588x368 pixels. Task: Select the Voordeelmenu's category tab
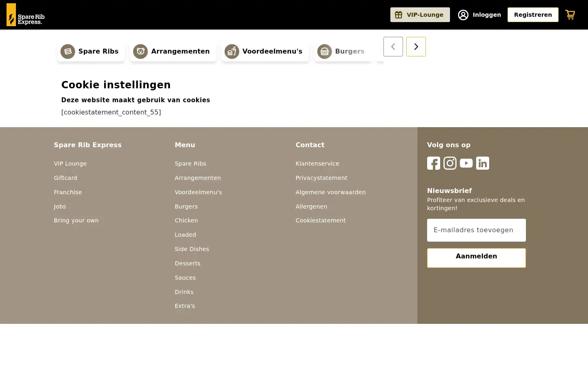click(x=265, y=52)
